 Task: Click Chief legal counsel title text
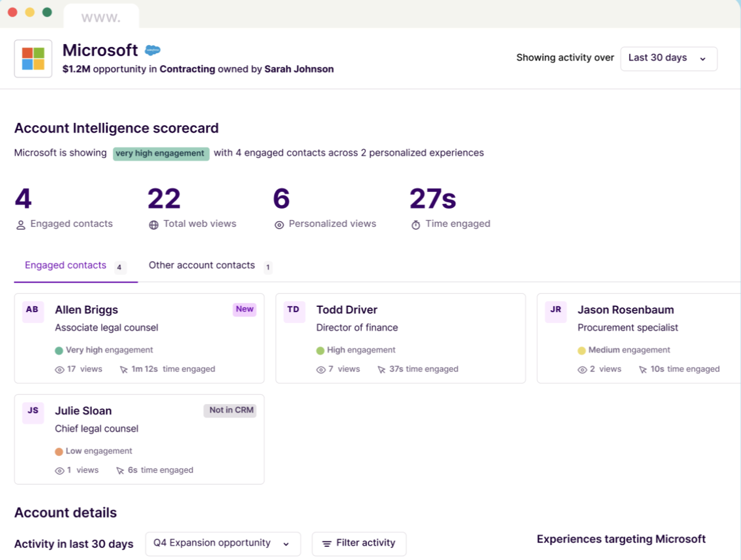tap(97, 429)
